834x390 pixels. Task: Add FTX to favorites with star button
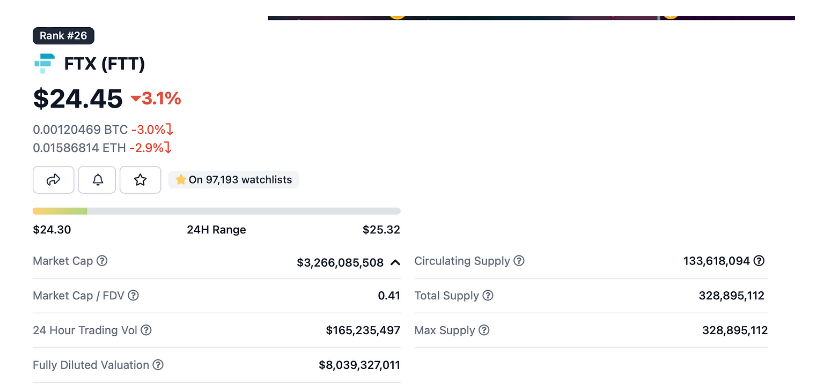click(140, 180)
